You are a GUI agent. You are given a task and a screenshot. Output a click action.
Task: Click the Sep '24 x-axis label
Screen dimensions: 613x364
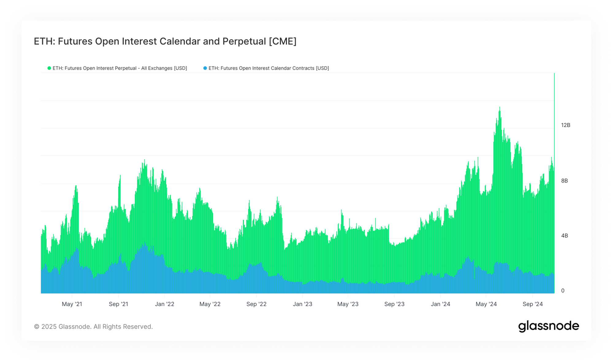tap(533, 304)
